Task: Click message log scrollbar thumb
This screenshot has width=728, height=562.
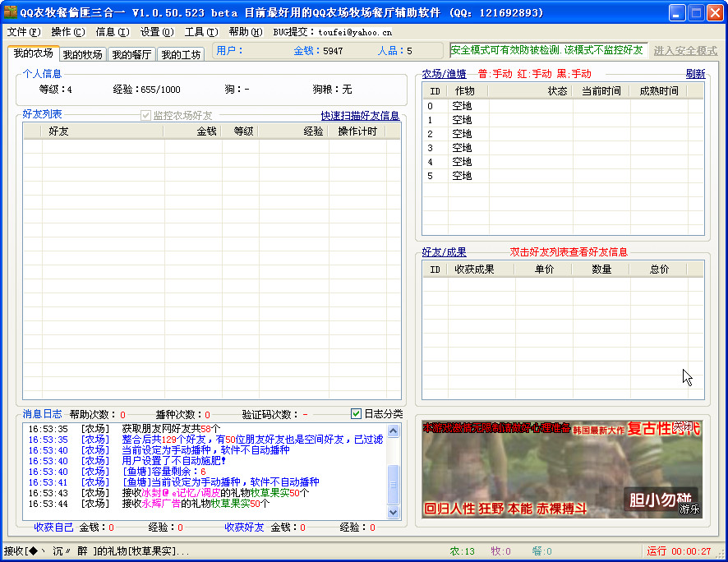Action: (393, 485)
